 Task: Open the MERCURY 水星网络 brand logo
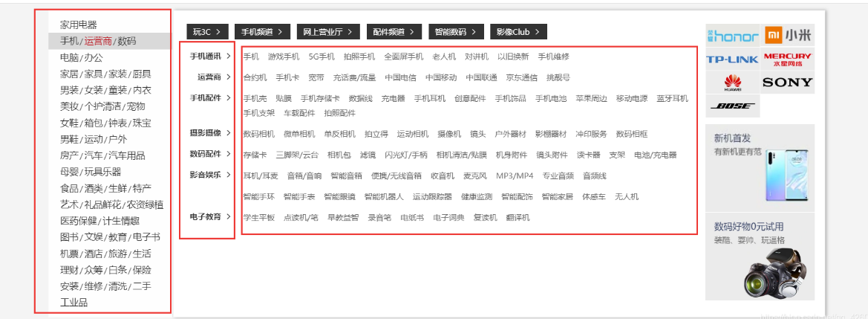789,59
